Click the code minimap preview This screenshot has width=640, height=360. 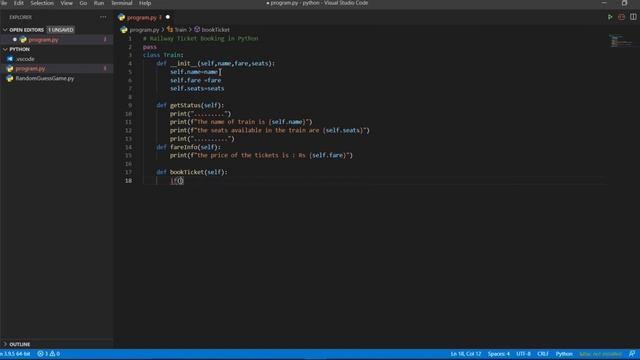[620, 41]
